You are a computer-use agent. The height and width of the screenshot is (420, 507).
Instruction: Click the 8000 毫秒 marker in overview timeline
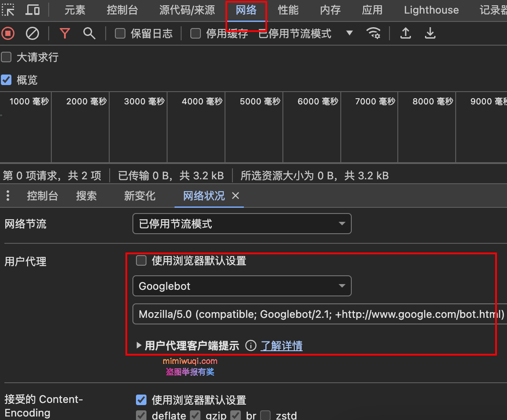tap(432, 102)
